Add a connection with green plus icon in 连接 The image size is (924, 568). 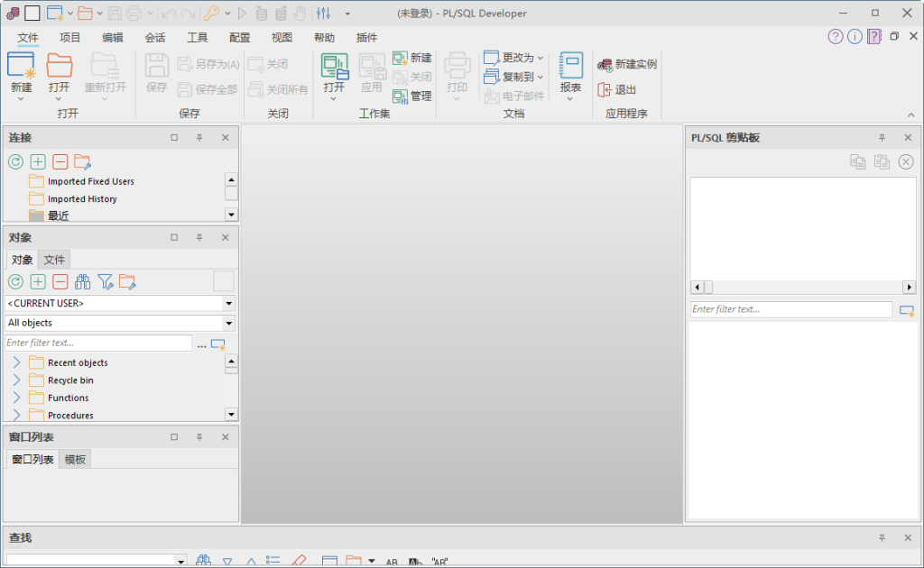tap(38, 161)
